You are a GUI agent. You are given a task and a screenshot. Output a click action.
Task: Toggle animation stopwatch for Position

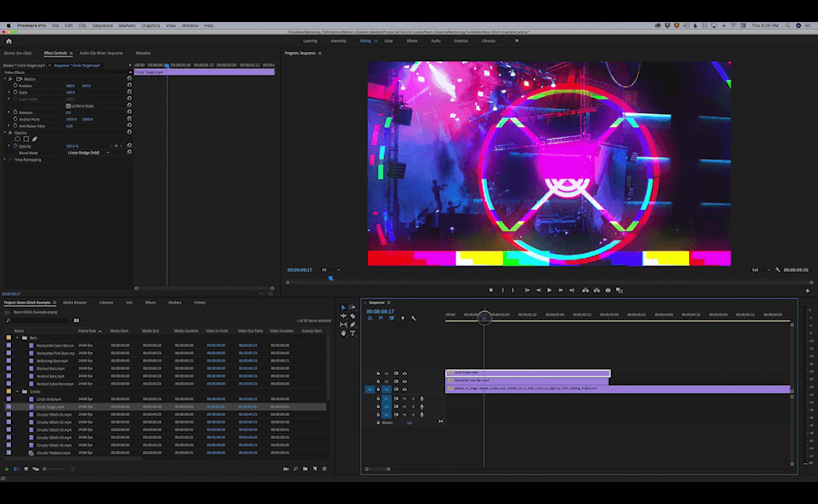pyautogui.click(x=15, y=85)
